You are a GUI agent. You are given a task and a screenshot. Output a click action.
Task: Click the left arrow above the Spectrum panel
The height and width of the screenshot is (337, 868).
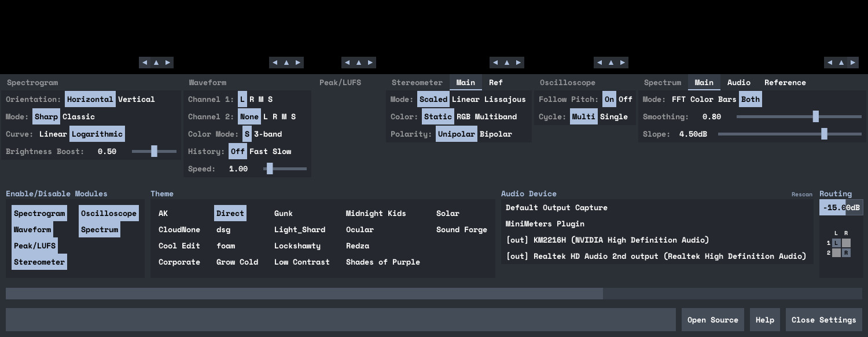[830, 63]
